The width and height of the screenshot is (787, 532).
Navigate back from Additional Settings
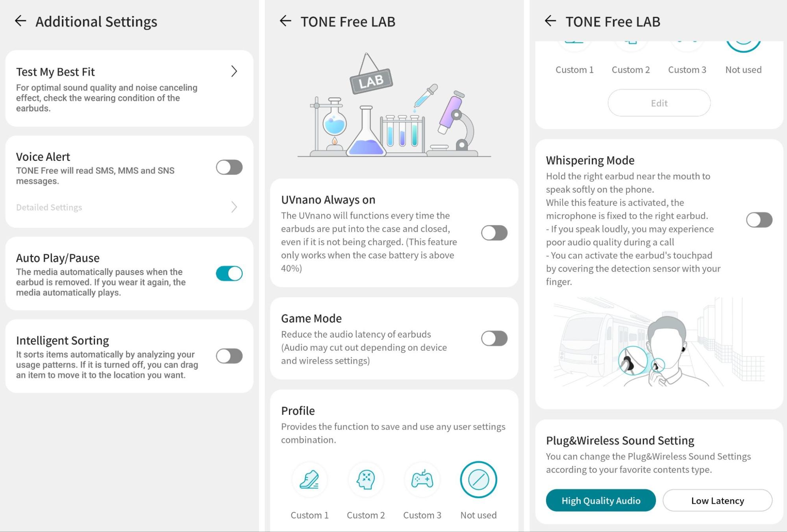20,21
